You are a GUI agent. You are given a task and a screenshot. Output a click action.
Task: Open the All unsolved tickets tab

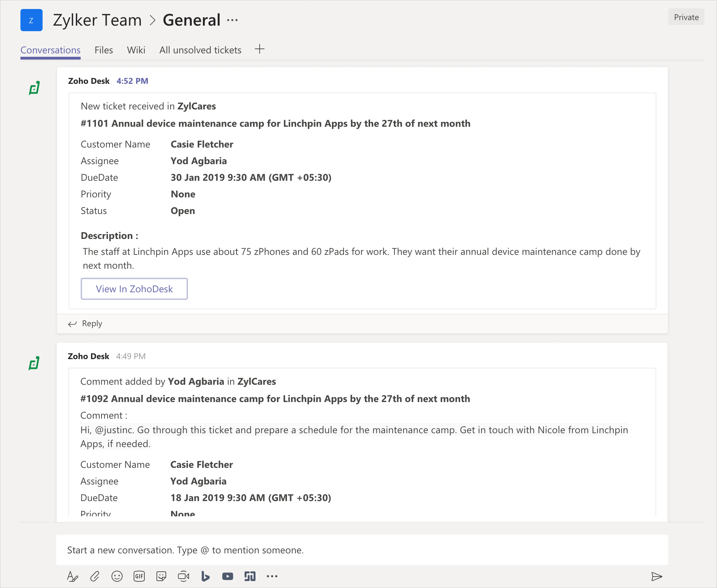200,50
